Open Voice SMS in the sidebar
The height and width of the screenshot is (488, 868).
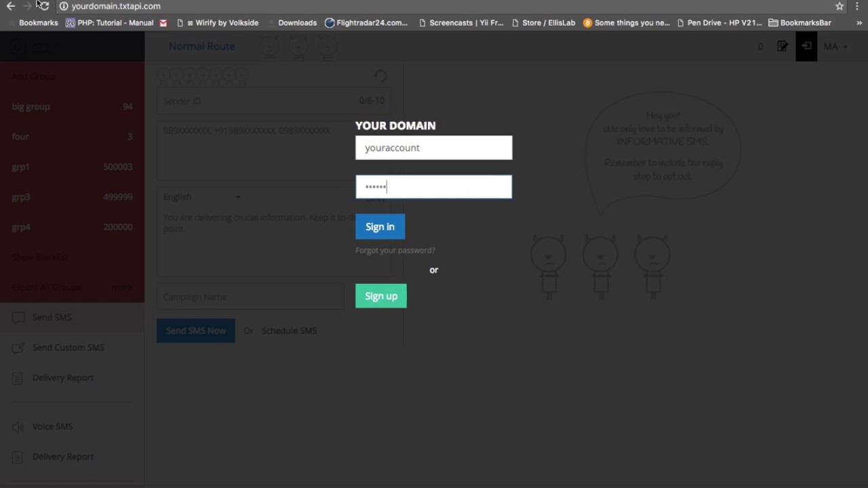[x=72, y=426]
